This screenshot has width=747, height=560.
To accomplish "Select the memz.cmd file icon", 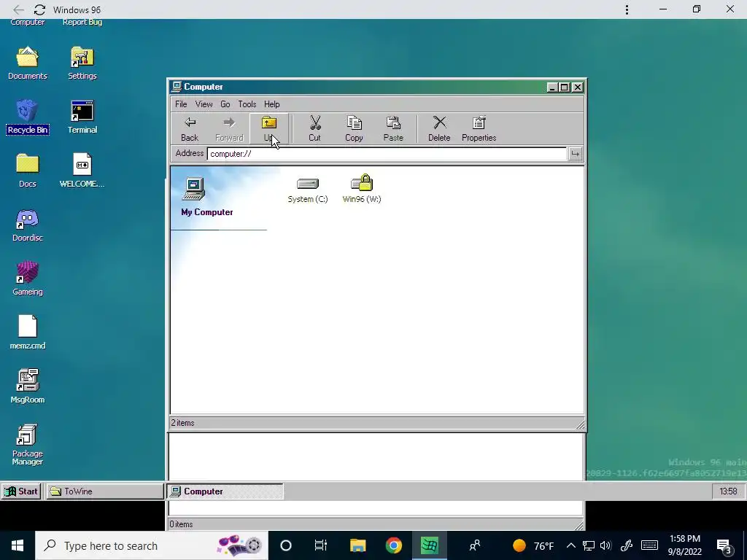I will click(x=27, y=332).
